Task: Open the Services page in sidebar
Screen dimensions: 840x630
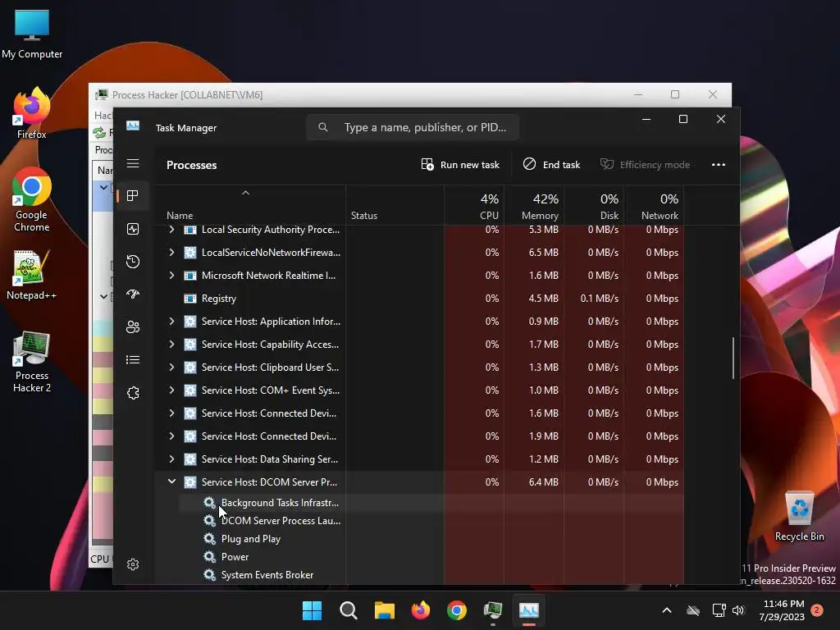Action: pyautogui.click(x=133, y=393)
